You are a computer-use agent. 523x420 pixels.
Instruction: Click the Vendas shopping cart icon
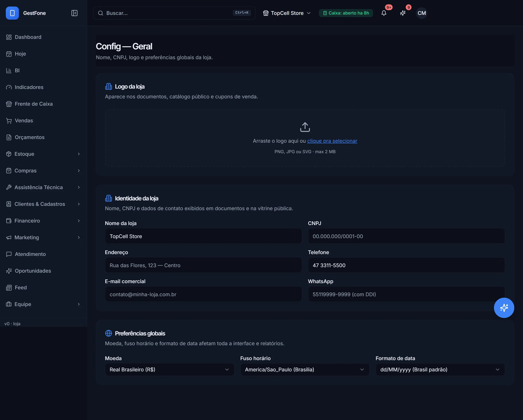click(9, 121)
